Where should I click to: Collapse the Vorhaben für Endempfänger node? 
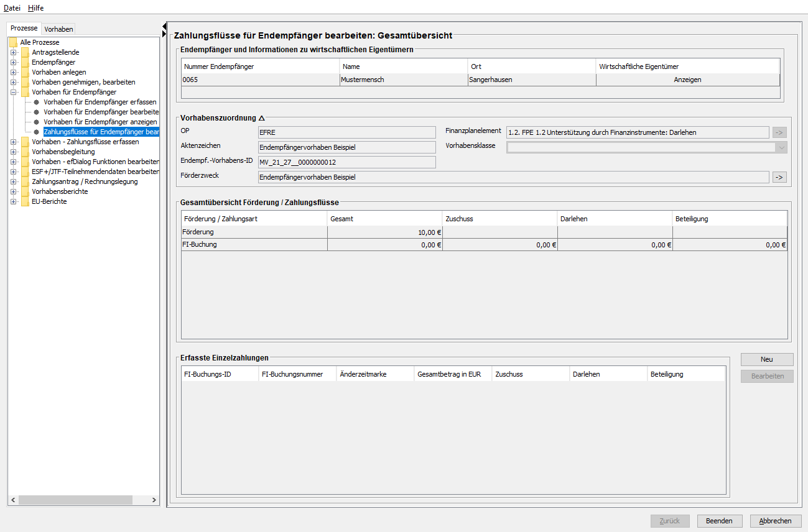click(14, 92)
